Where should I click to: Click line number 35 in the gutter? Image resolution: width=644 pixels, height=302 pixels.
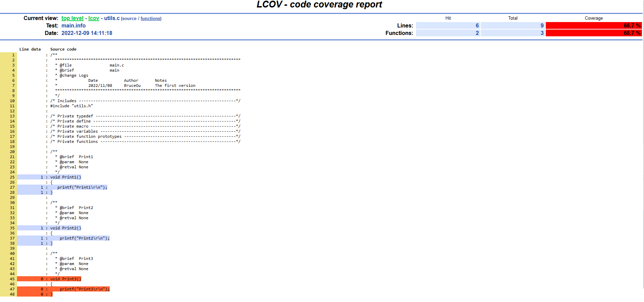point(12,228)
